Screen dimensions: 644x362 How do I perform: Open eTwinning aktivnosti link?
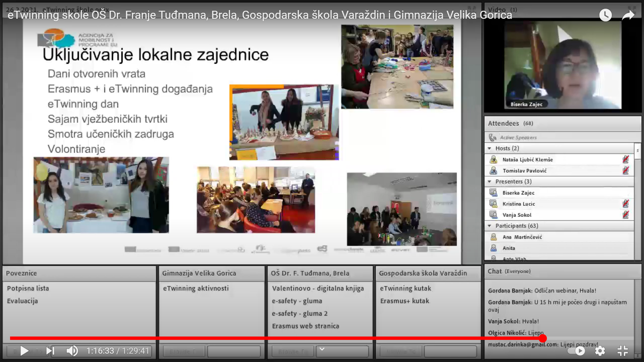point(196,288)
